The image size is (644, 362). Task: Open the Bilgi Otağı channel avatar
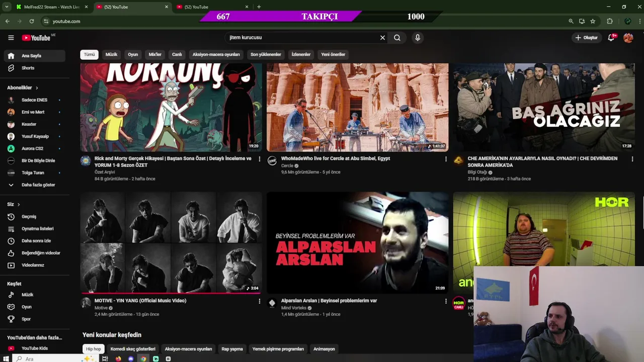coord(458,161)
